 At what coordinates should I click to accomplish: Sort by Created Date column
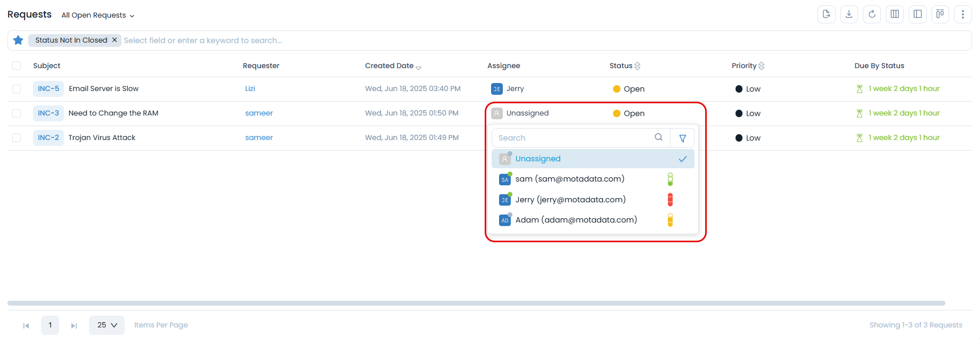(x=393, y=65)
